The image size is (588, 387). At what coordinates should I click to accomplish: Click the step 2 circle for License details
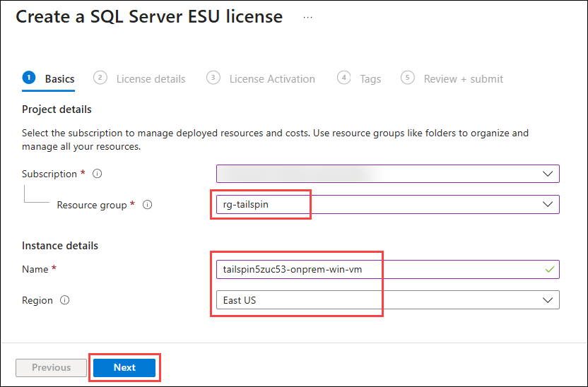tap(100, 78)
